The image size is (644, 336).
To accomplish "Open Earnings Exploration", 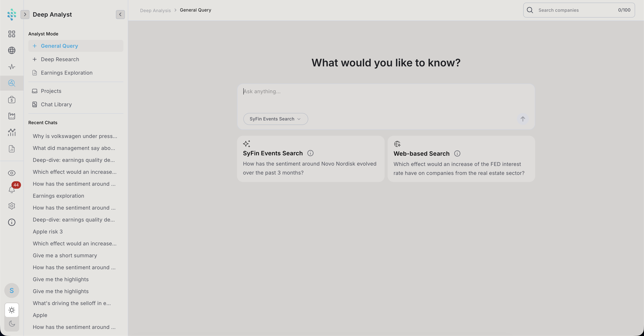I will (x=76, y=73).
